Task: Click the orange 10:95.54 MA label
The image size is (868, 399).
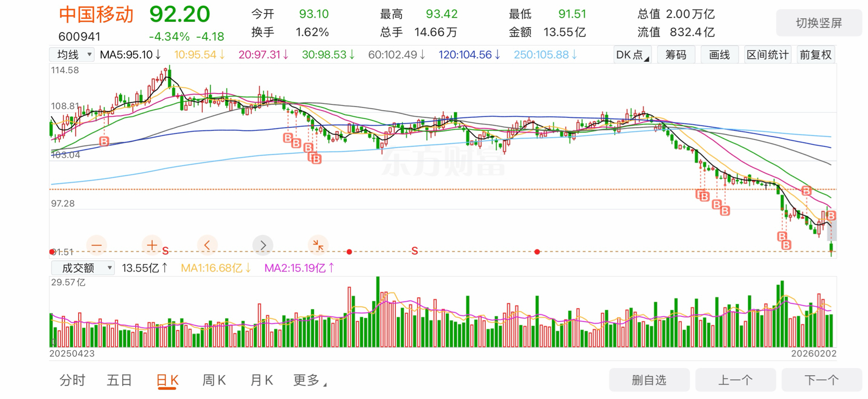Action: click(x=200, y=55)
